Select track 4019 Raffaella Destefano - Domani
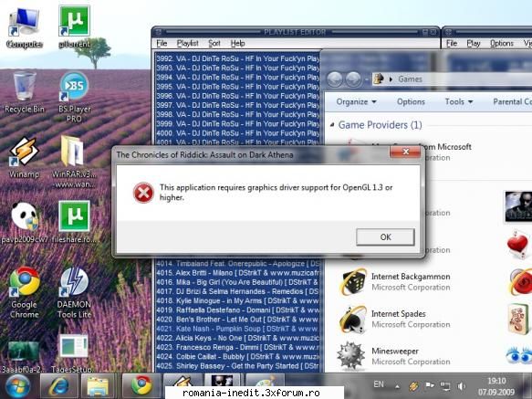532x399 pixels. coord(237,310)
